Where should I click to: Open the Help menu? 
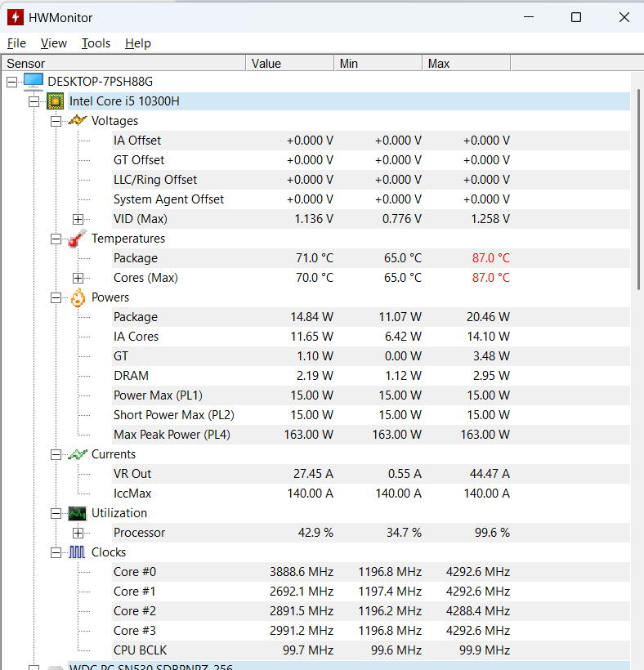138,43
